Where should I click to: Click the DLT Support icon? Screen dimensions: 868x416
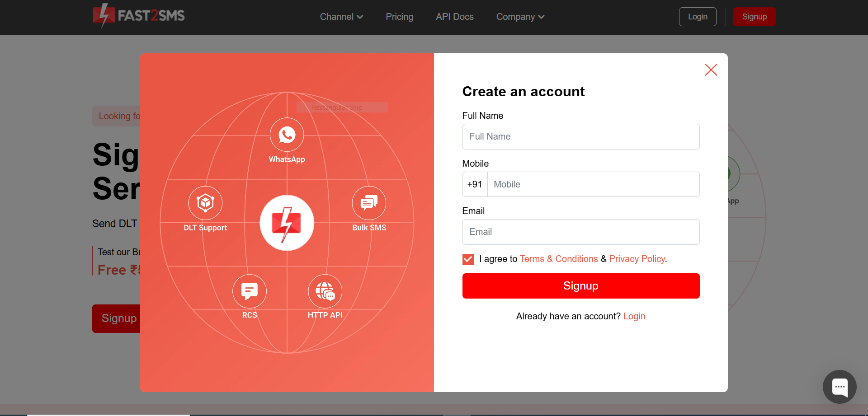point(205,203)
